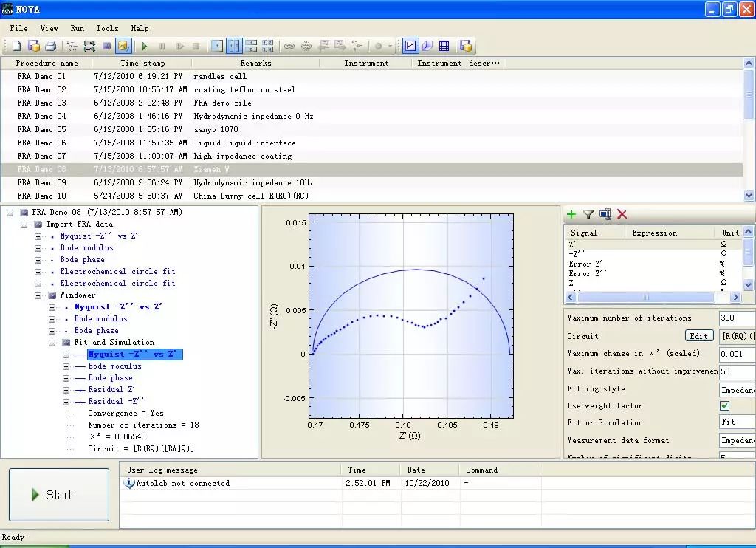Sort by Procedure name column header
This screenshot has width=756, height=548.
coord(47,64)
